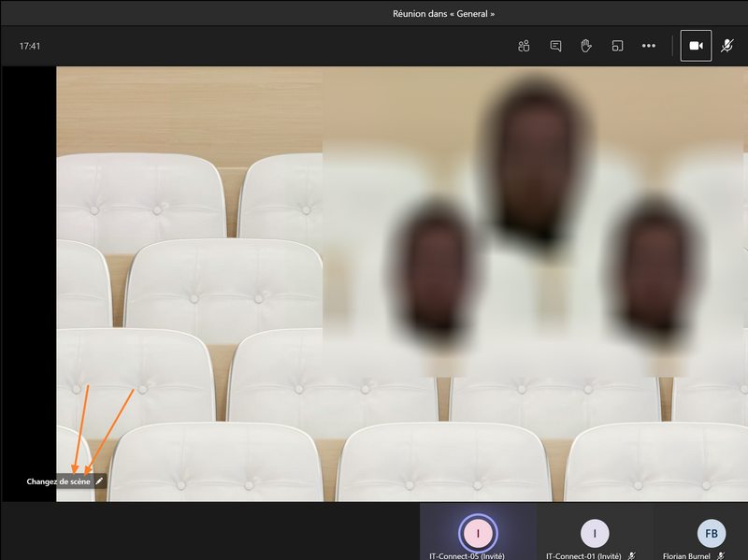Viewport: 748px width, 560px height.
Task: Click the muted microphone icon next to IT-Connect-01
Action: [x=630, y=555]
